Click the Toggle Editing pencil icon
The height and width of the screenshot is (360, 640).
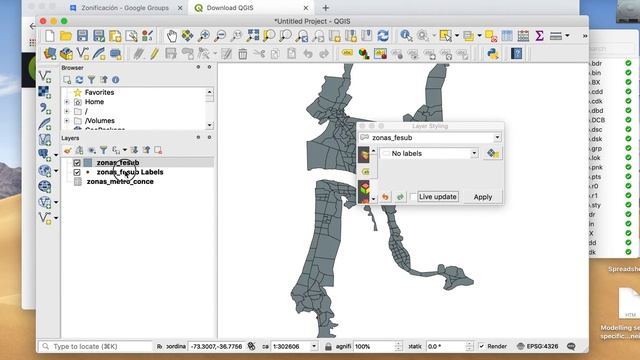[154, 53]
